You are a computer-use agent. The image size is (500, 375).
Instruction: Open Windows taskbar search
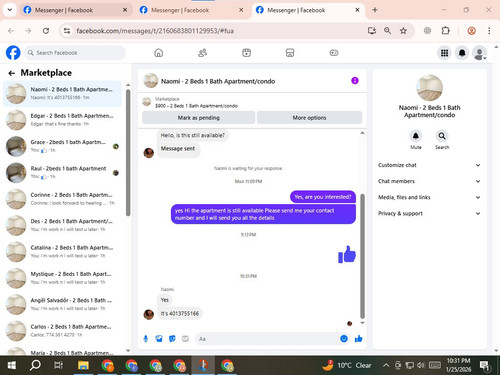[35, 365]
